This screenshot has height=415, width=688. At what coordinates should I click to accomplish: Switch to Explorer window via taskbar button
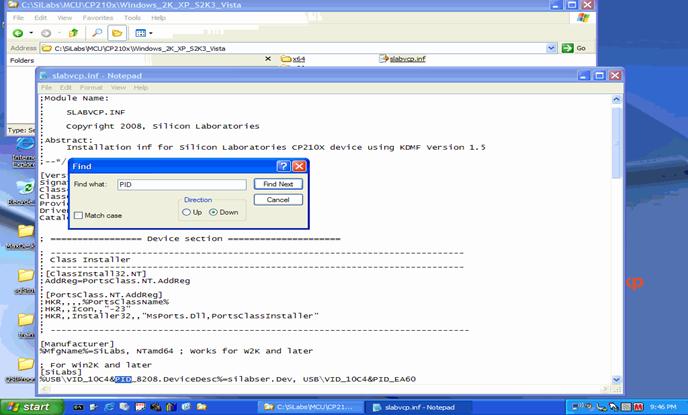310,407
